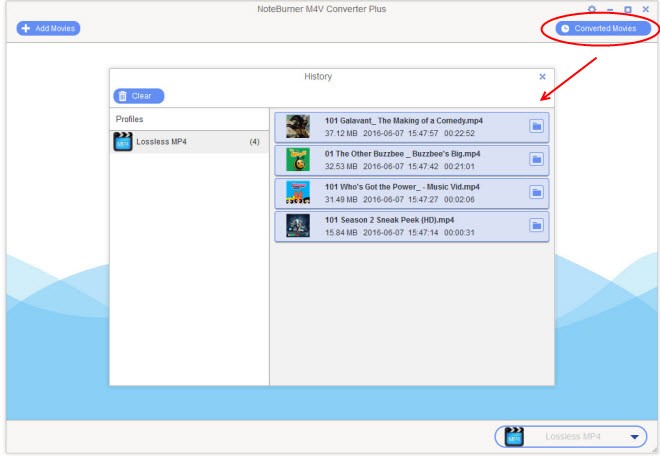Image resolution: width=660 pixels, height=456 pixels.
Task: Click Season 2 Sneak Peek thumbnail
Action: pos(298,226)
